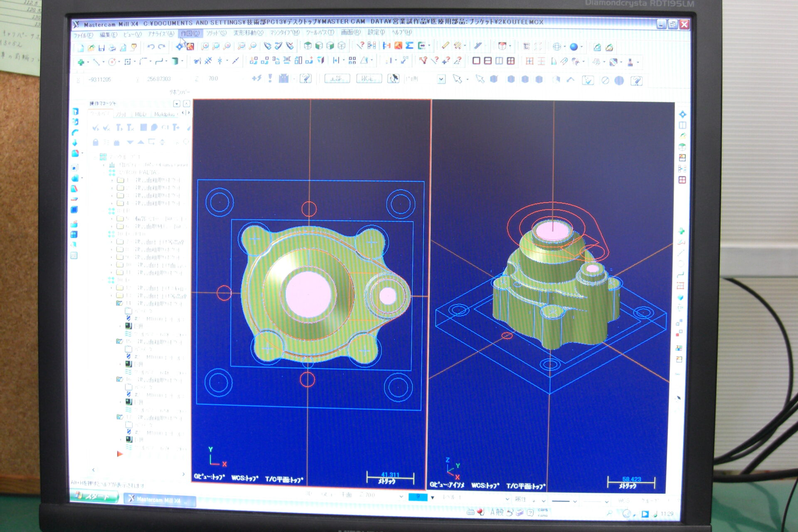Image resolution: width=798 pixels, height=532 pixels.
Task: Open dropdown beside the blue shading sphere
Action: (x=581, y=47)
